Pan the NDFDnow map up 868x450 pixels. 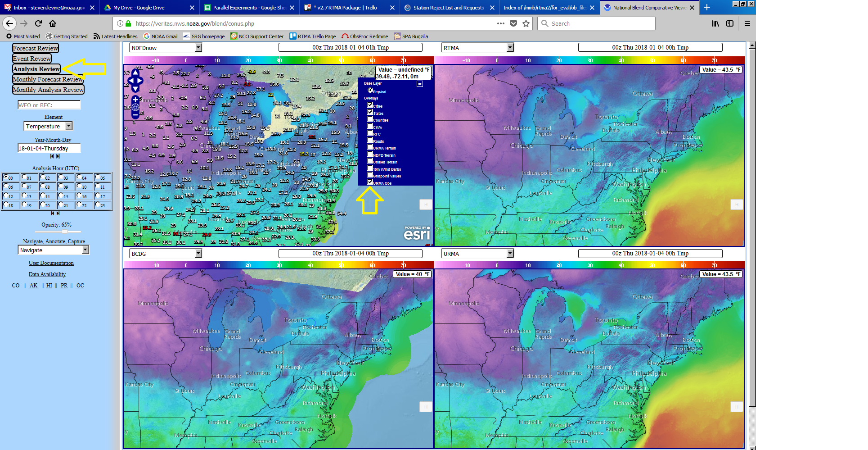[135, 72]
